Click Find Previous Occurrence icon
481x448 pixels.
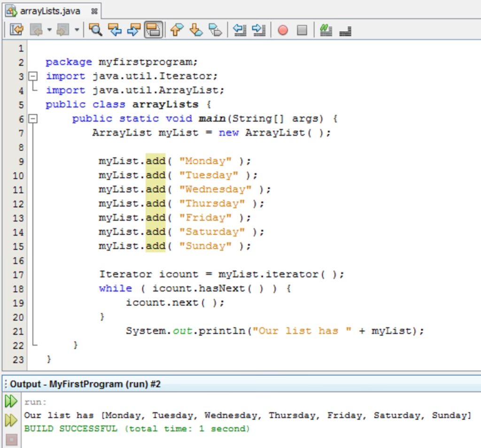pyautogui.click(x=115, y=31)
